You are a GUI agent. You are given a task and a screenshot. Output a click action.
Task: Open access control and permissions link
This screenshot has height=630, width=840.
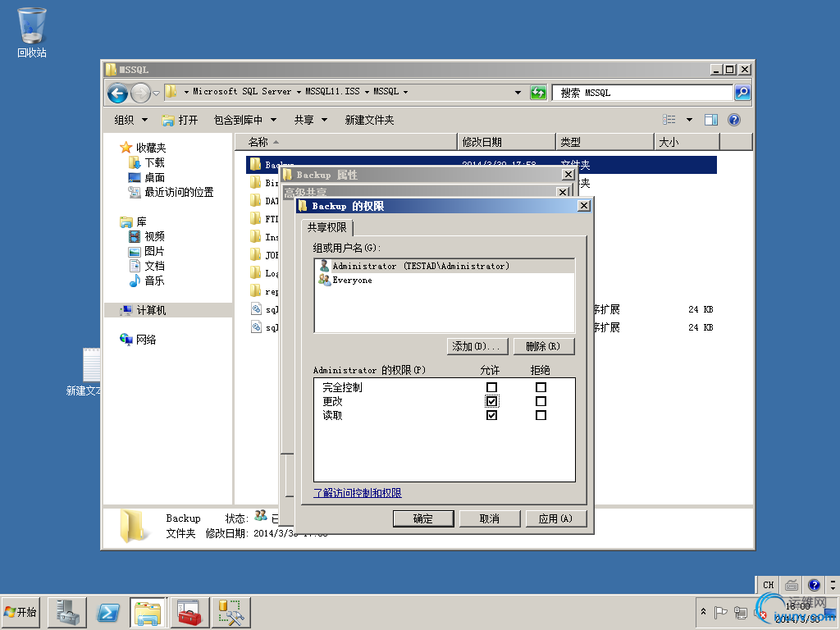click(358, 493)
